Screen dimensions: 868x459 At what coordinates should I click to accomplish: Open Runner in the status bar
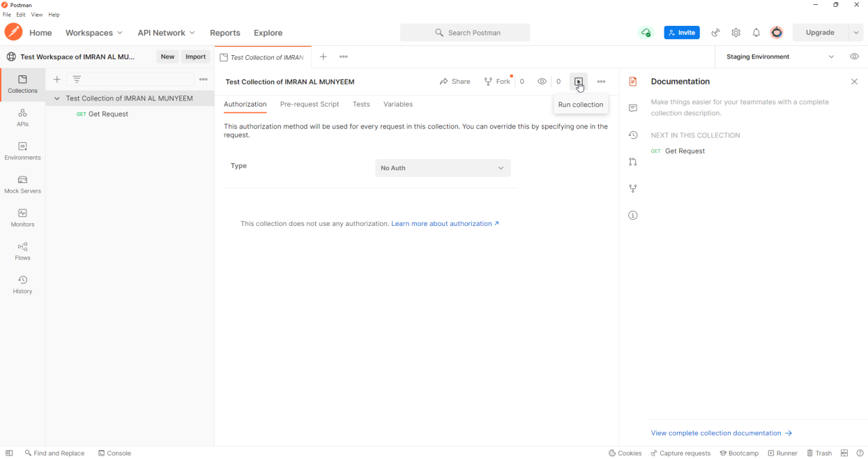782,453
